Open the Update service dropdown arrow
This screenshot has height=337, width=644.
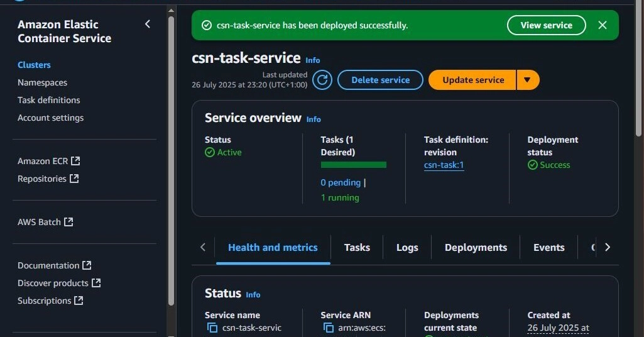(528, 80)
